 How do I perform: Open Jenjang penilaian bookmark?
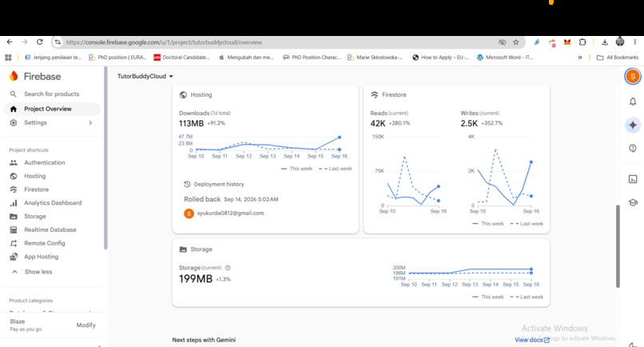click(54, 58)
